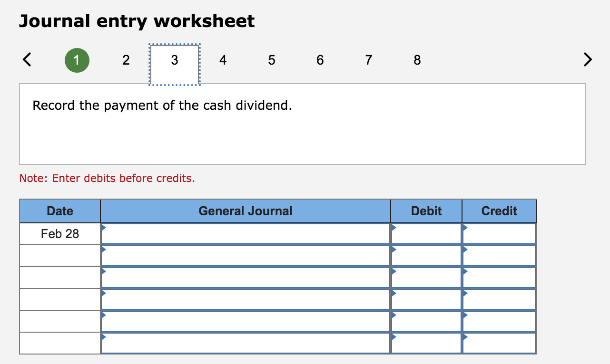Image resolution: width=610 pixels, height=364 pixels.
Task: Click the dropdown flag in the third journal row
Action: 103,271
